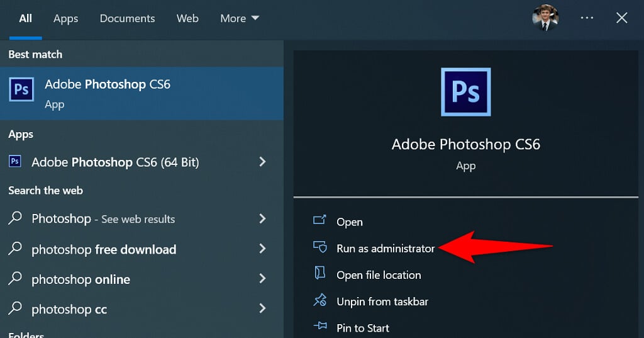Click the Run as administrator shield icon
The width and height of the screenshot is (644, 338).
319,248
